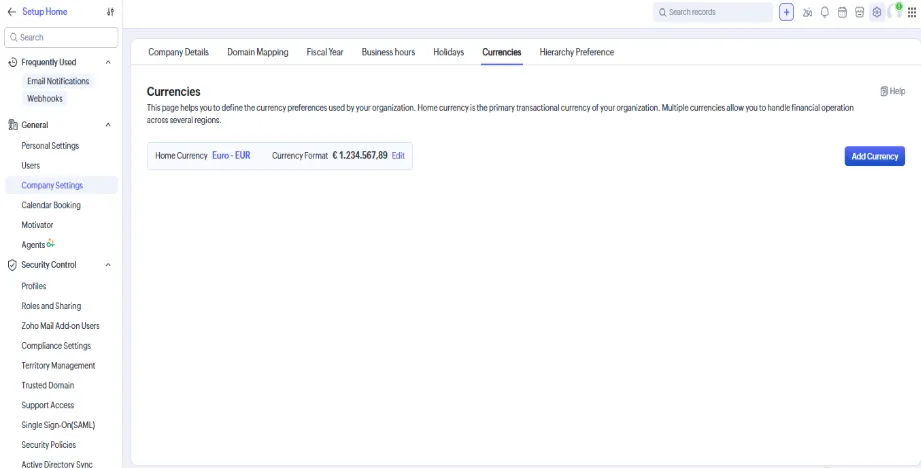921x468 pixels.
Task: Click the sidebar Search field
Action: pyautogui.click(x=61, y=37)
